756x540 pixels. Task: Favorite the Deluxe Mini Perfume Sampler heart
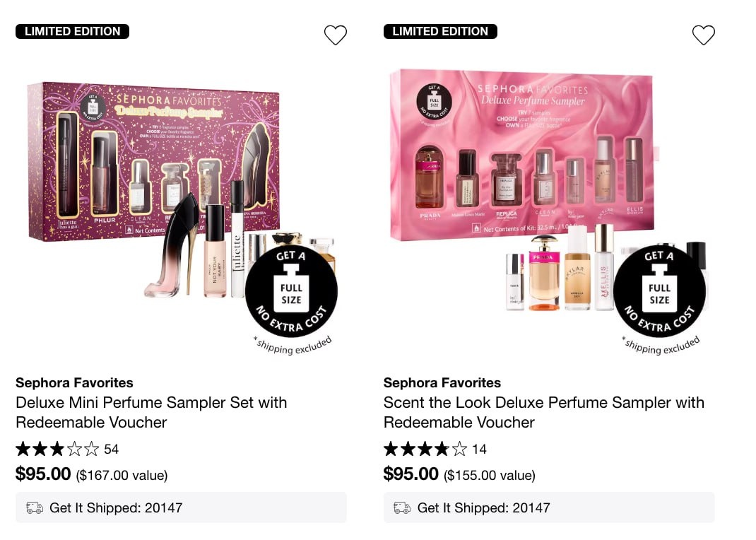pyautogui.click(x=335, y=35)
